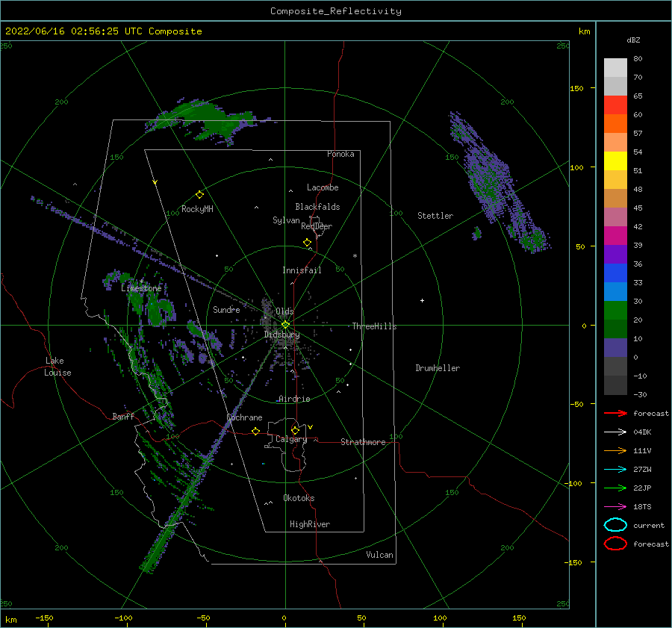
Task: Click the RockyMH label
Action: pos(197,209)
